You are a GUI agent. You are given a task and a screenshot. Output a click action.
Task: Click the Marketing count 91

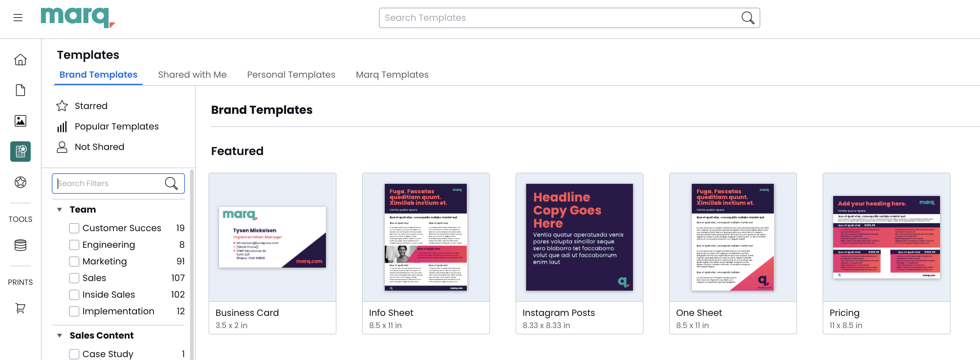pyautogui.click(x=180, y=261)
